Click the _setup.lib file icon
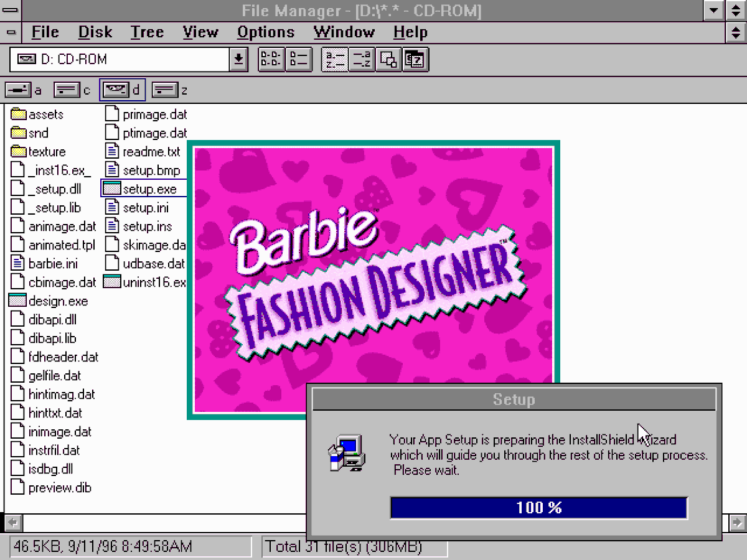This screenshot has height=560, width=747. (19, 208)
